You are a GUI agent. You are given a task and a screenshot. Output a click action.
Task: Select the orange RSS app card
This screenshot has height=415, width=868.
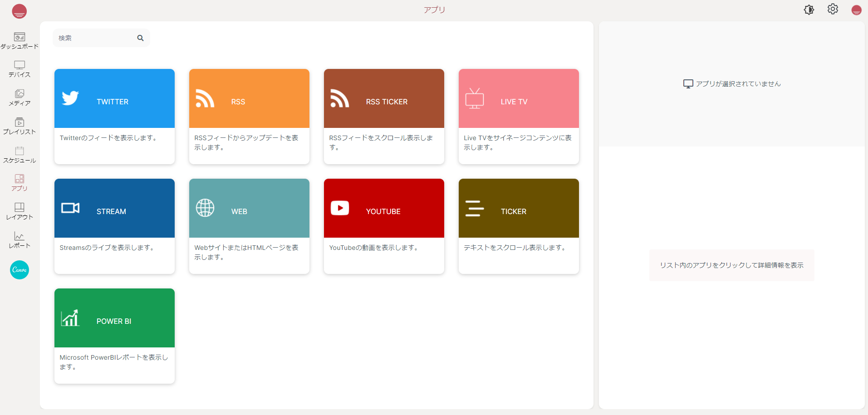coord(249,117)
